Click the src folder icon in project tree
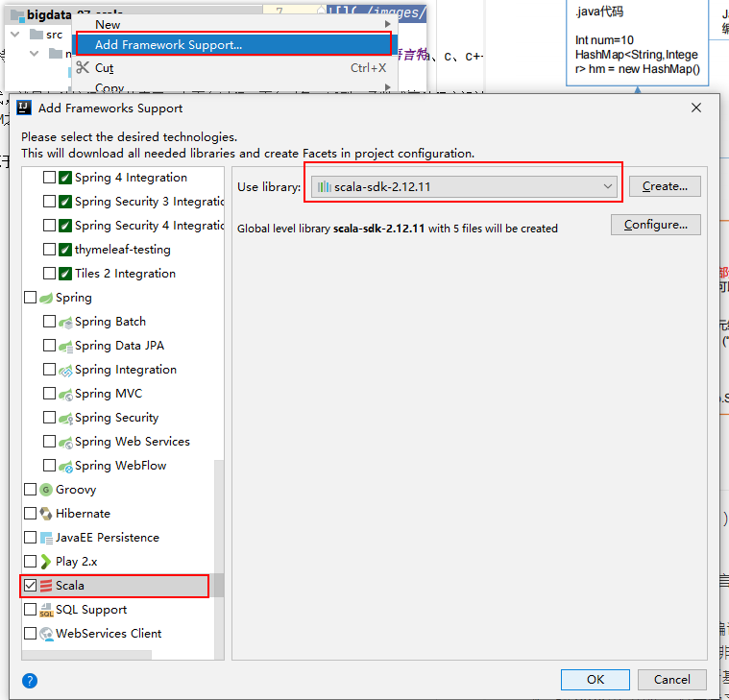Viewport: 729px width, 700px height. (x=36, y=34)
